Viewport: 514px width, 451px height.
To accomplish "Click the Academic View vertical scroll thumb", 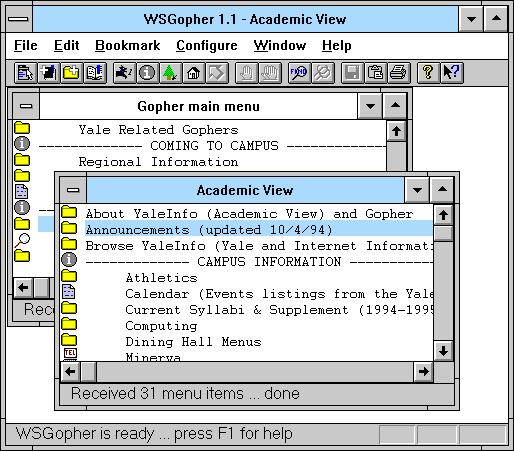I will (443, 233).
